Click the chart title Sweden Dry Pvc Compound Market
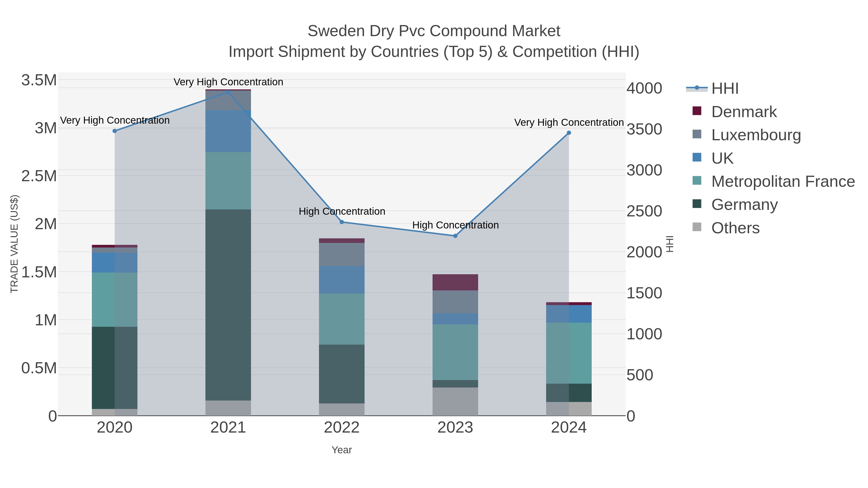The image size is (868, 488). click(434, 31)
